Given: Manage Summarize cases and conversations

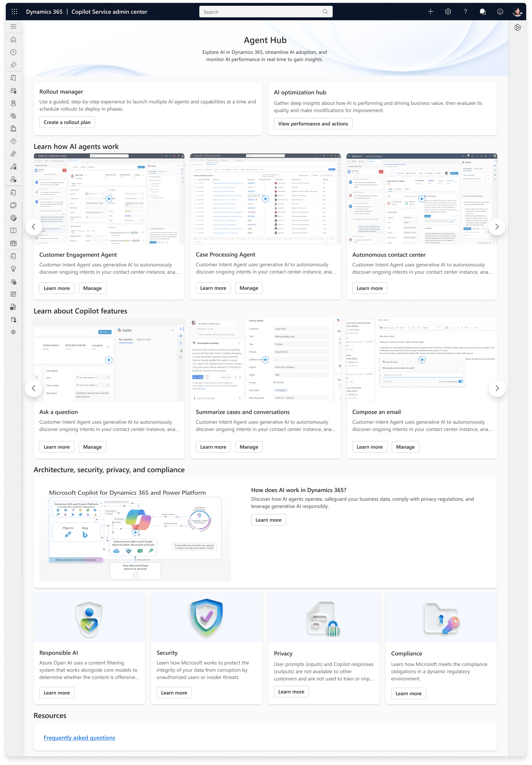Looking at the screenshot, I should [x=249, y=447].
